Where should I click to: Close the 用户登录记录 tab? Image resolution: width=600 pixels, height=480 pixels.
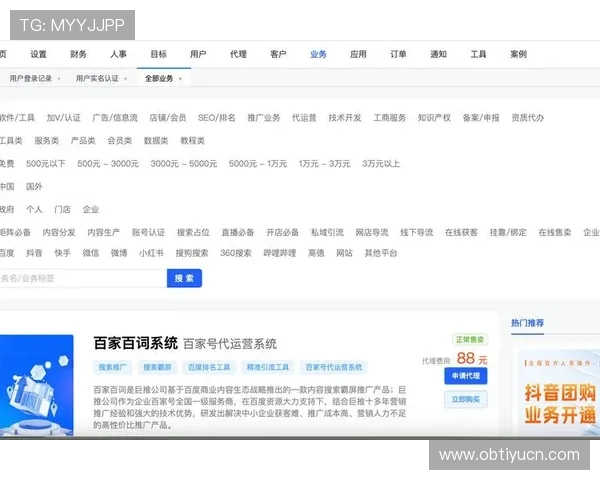click(x=59, y=79)
